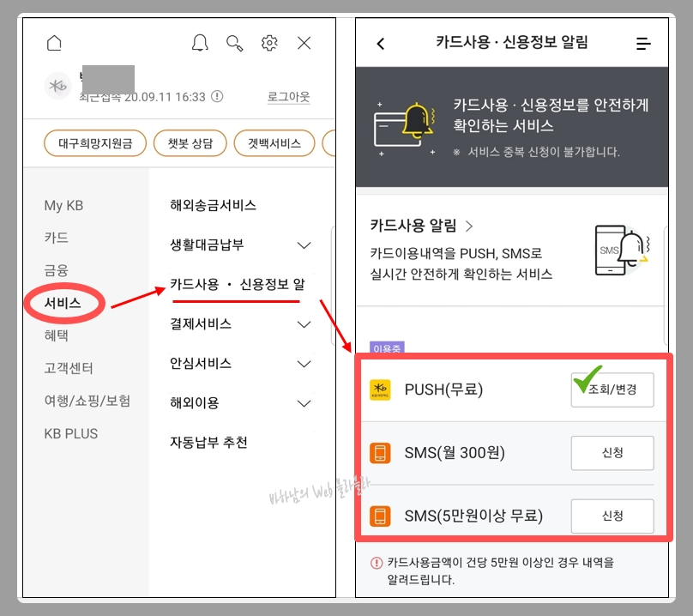Tap page title 카드사용 · 신용정보 알림
693x616 pixels.
point(512,42)
